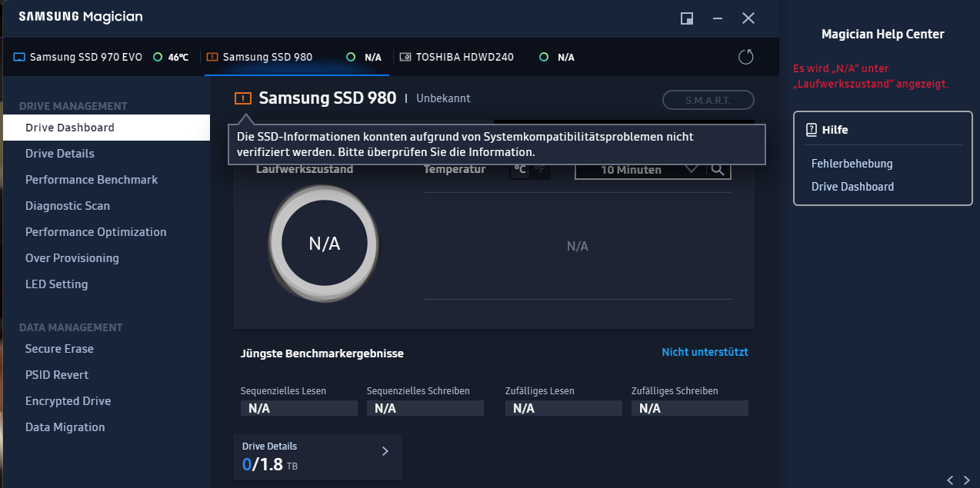Open Performance Benchmark page

click(106, 180)
